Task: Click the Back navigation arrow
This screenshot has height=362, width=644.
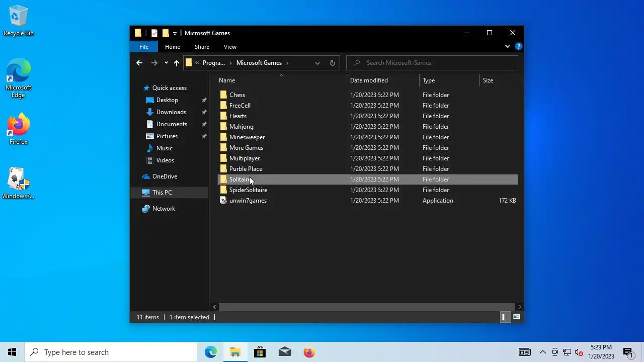Action: (139, 63)
